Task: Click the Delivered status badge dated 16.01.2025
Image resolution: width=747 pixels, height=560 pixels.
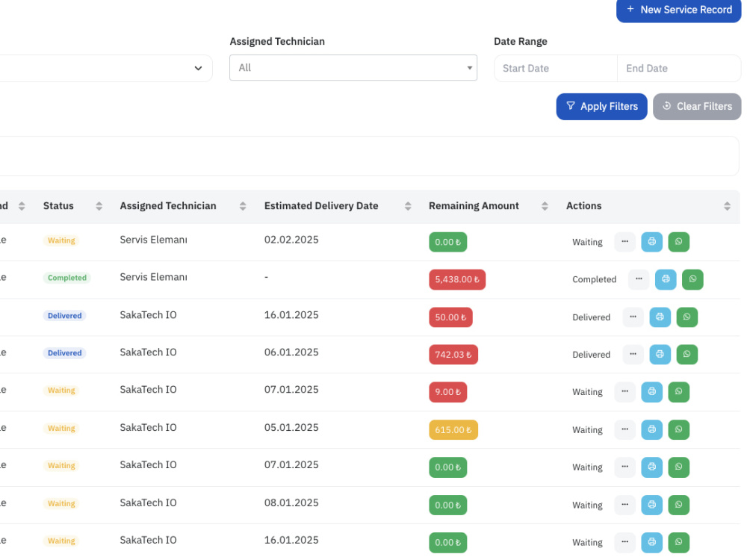Action: [64, 315]
